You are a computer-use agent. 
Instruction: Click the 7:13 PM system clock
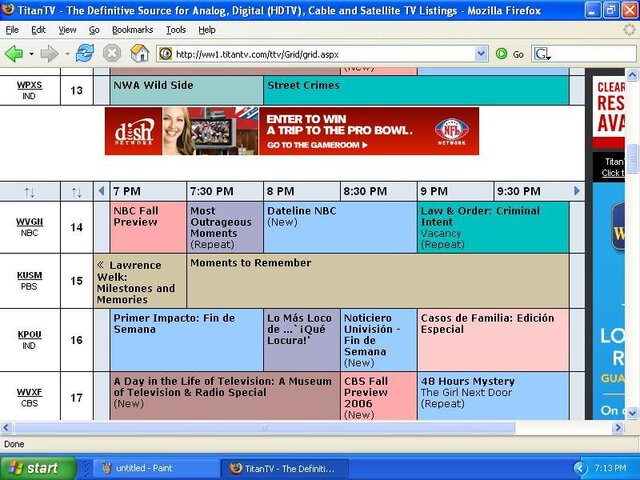(610, 468)
